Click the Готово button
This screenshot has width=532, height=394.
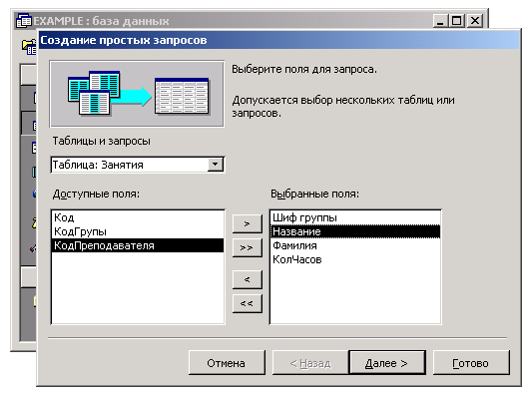[x=471, y=363]
